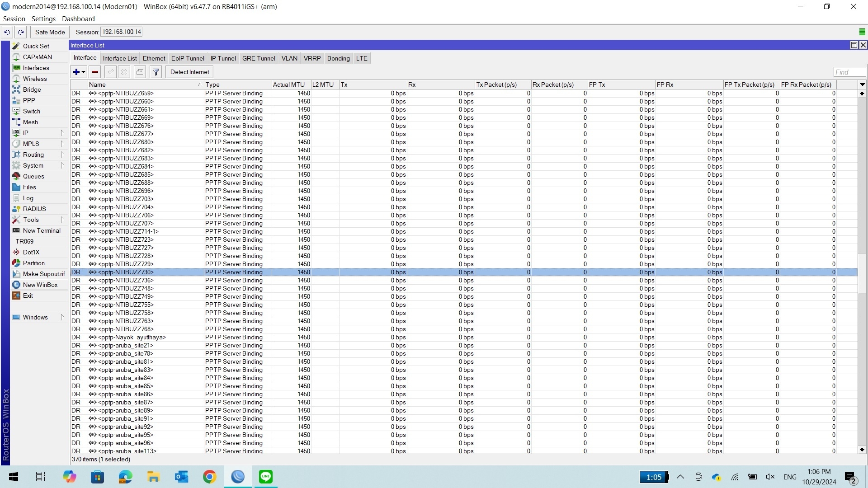Click the undo arrow icon

click(x=7, y=32)
